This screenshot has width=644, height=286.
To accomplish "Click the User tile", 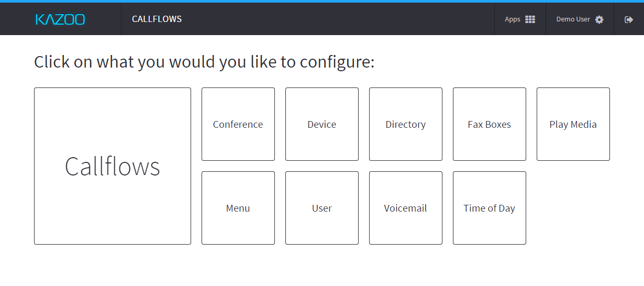I will (x=322, y=208).
